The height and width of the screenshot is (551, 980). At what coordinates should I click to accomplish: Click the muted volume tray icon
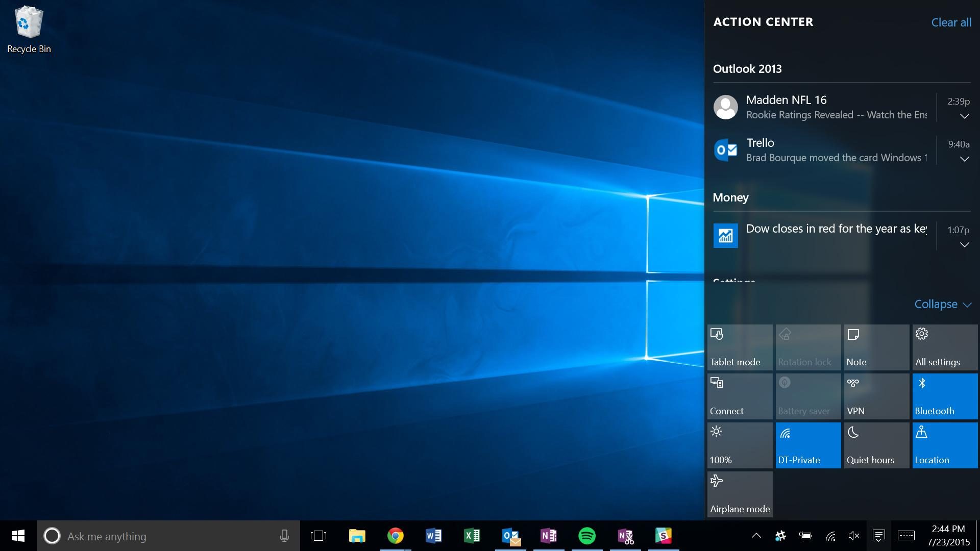(x=854, y=536)
